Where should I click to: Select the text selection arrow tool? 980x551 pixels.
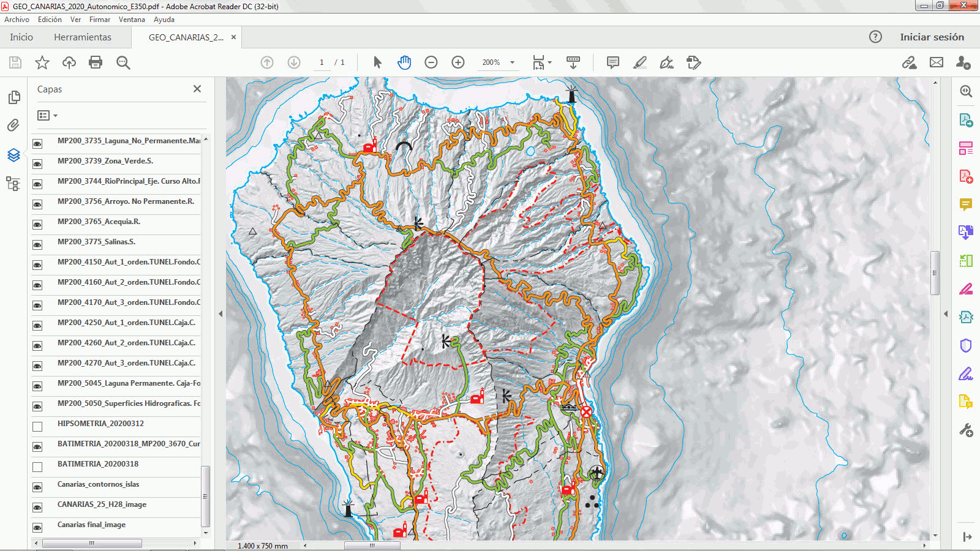377,62
